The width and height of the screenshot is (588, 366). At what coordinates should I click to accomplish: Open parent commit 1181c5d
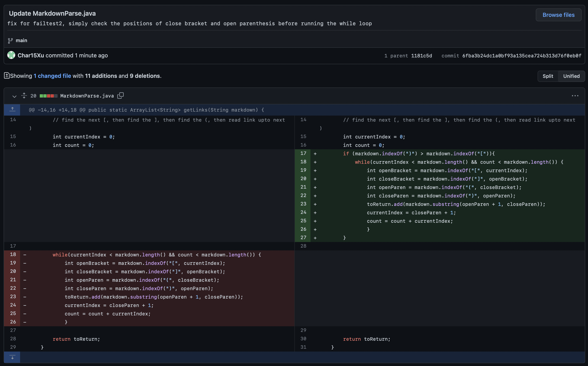(421, 56)
